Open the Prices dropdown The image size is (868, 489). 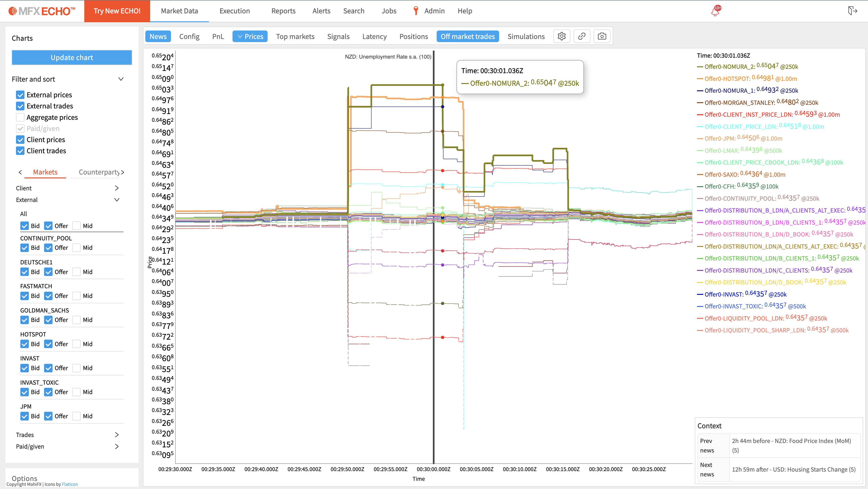click(250, 36)
